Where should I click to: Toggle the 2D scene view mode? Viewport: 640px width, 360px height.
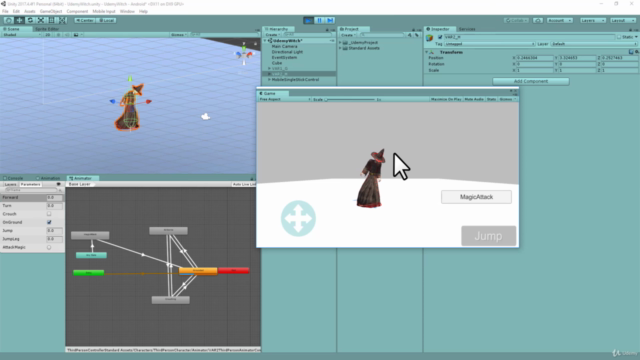point(48,35)
